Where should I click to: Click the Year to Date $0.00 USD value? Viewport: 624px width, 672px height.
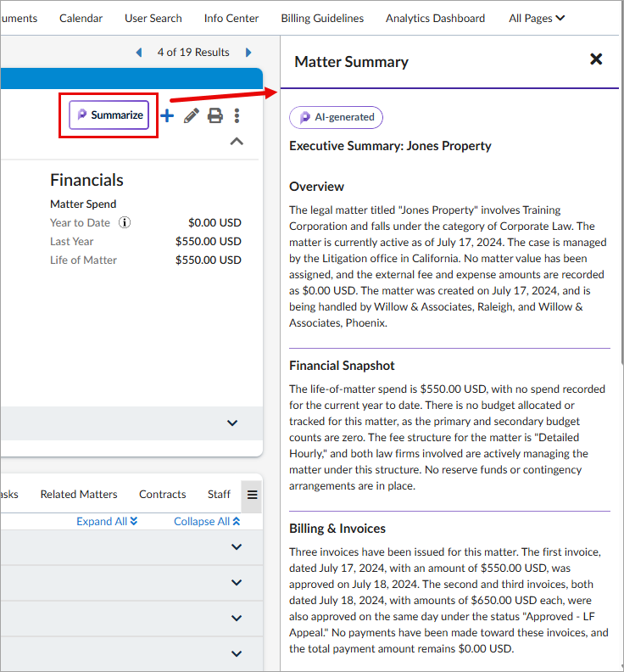(214, 222)
